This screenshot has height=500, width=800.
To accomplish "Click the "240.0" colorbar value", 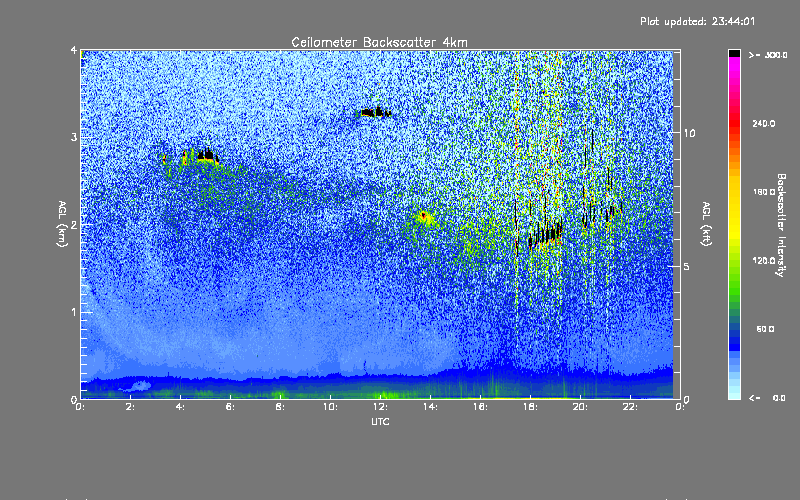I will 763,123.
